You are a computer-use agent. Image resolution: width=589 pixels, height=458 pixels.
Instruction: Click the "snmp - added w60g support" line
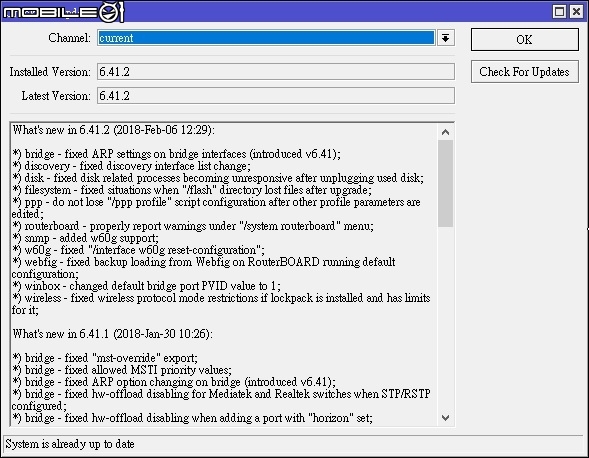point(86,238)
